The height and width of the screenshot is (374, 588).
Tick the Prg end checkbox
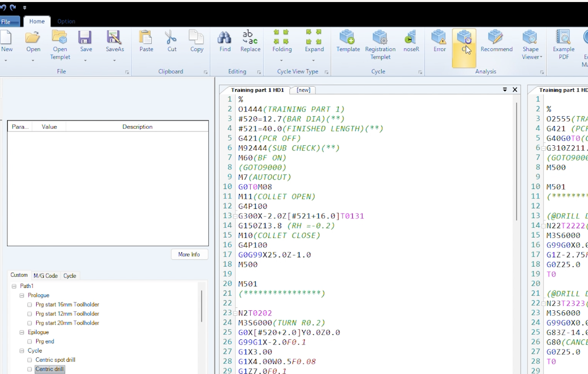(x=30, y=341)
